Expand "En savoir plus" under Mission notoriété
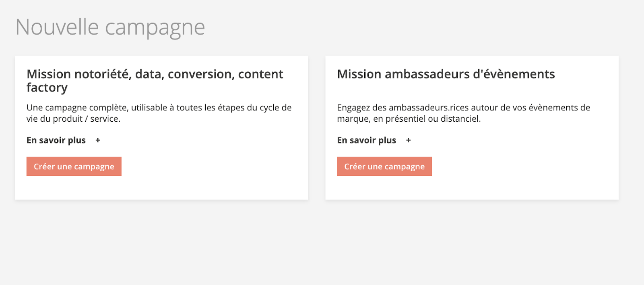The image size is (644, 285). click(56, 140)
